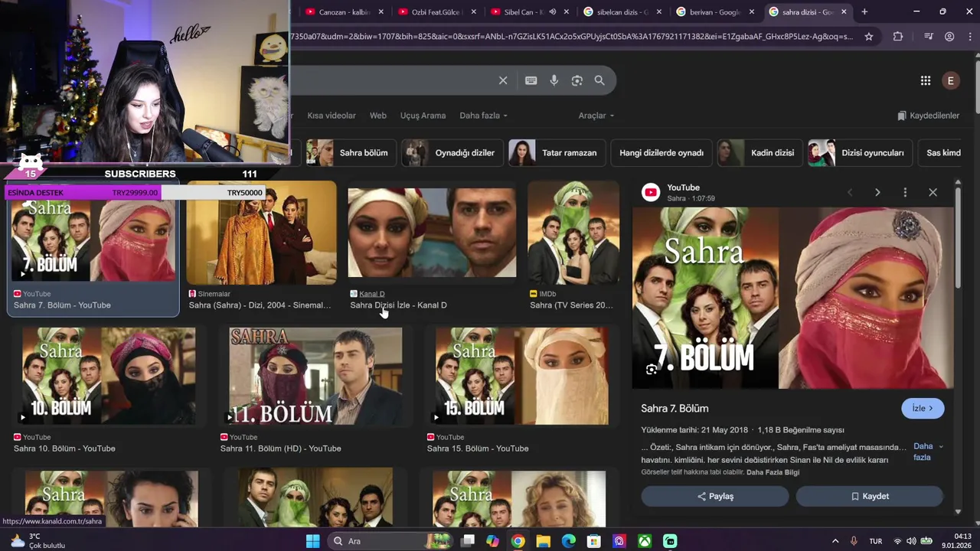Expand the Daha fazla search filter dropdown
Viewport: 980px width, 551px height.
pos(483,116)
